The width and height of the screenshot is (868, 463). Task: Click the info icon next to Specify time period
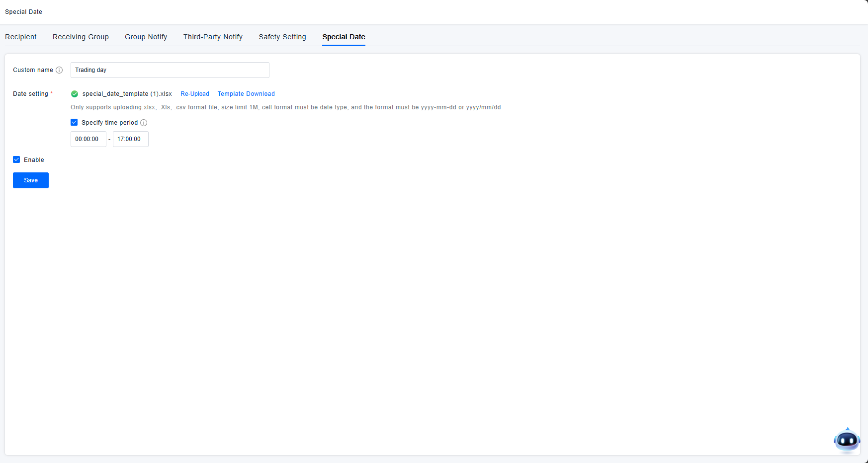[x=144, y=123]
